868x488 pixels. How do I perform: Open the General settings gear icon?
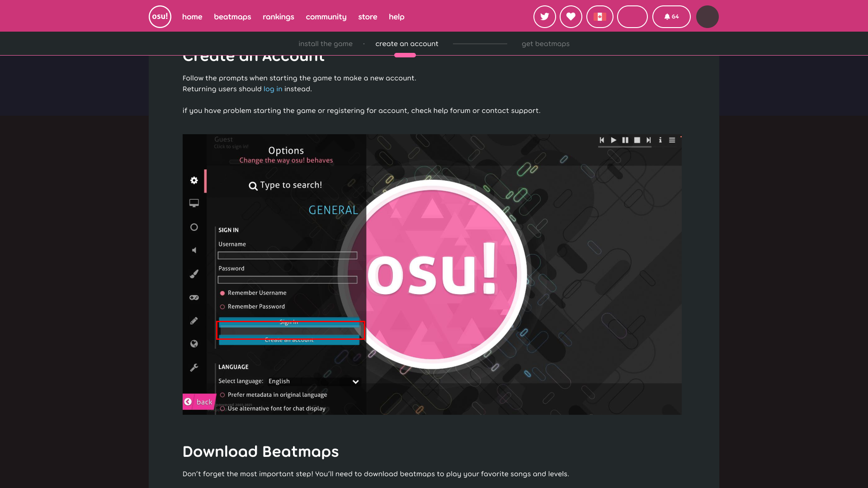tap(194, 180)
